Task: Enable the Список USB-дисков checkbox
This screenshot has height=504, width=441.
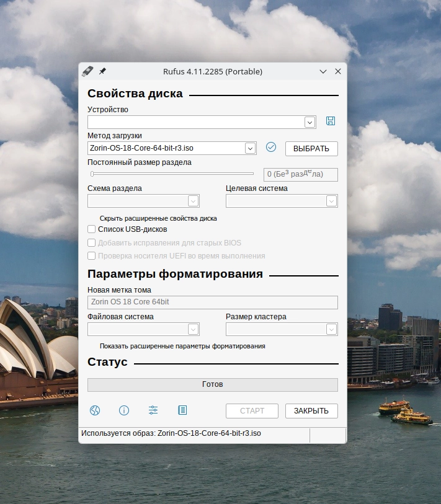Action: tap(91, 229)
